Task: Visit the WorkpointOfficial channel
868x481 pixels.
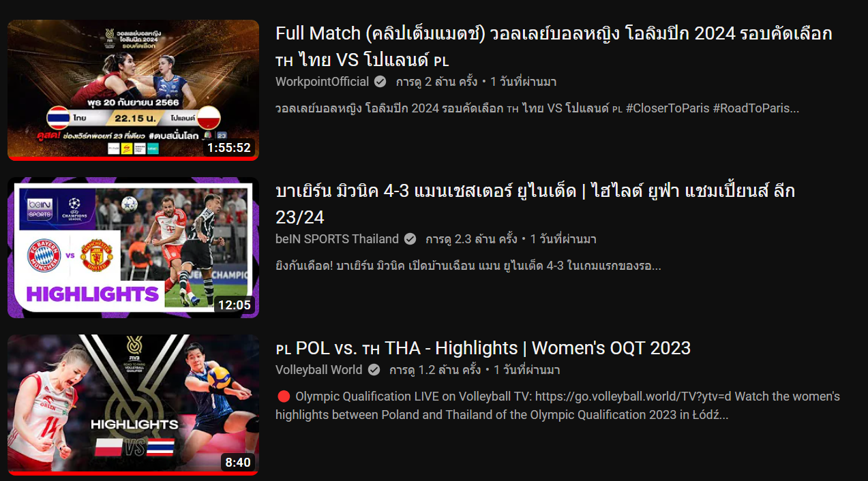Action: click(322, 82)
